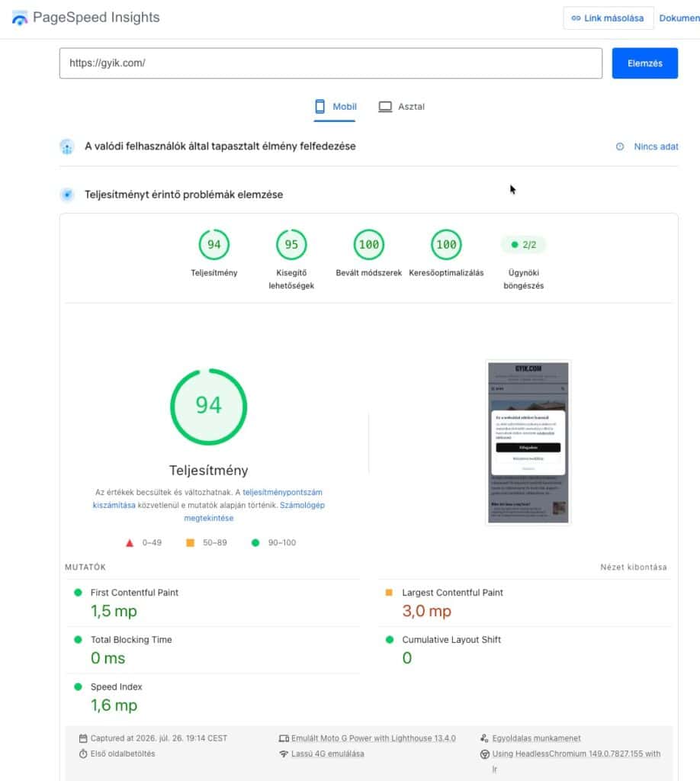Click the Egyoldalas munkamenet text
The width and height of the screenshot is (700, 781).
(x=536, y=738)
